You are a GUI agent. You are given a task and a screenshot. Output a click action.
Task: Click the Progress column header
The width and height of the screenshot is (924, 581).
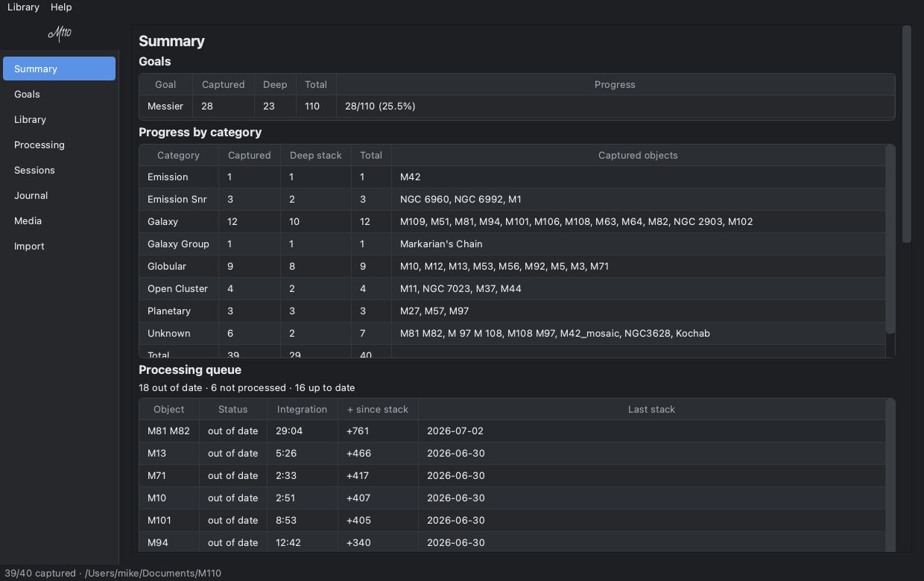[615, 84]
